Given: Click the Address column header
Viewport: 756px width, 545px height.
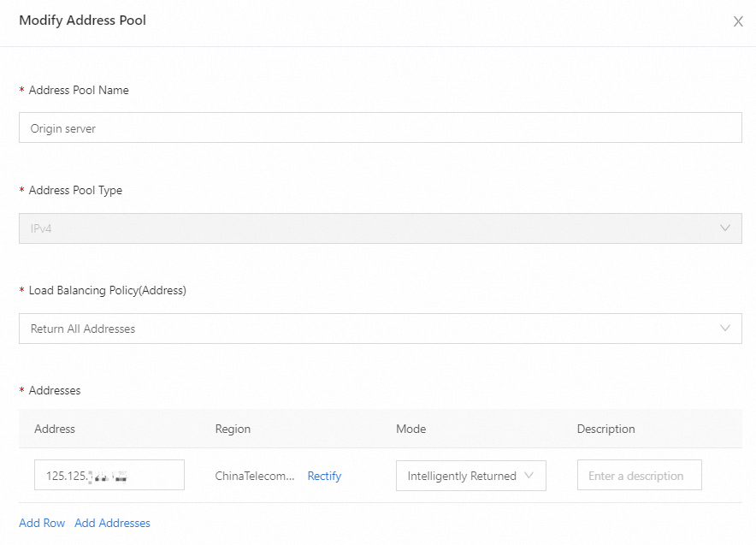Looking at the screenshot, I should (55, 429).
